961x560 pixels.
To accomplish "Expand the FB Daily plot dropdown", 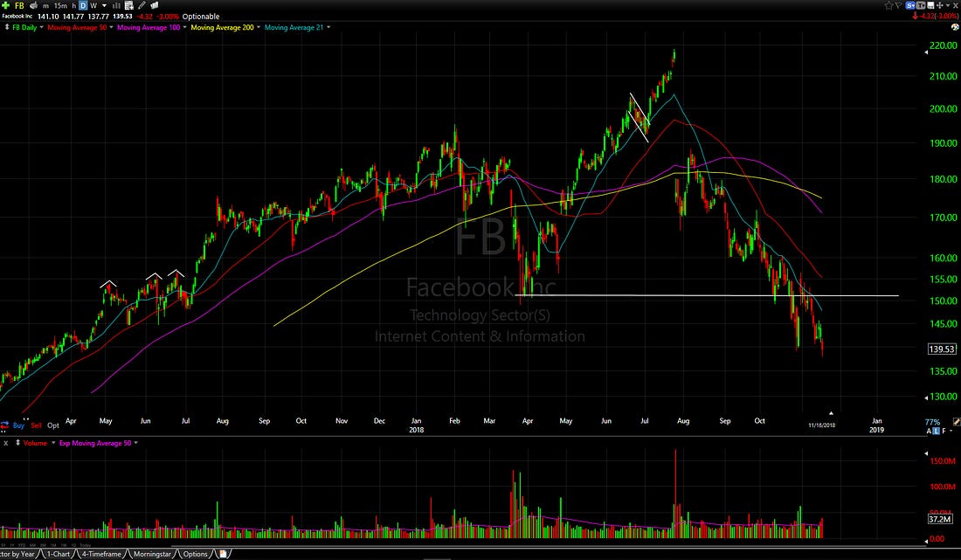I will coord(42,28).
